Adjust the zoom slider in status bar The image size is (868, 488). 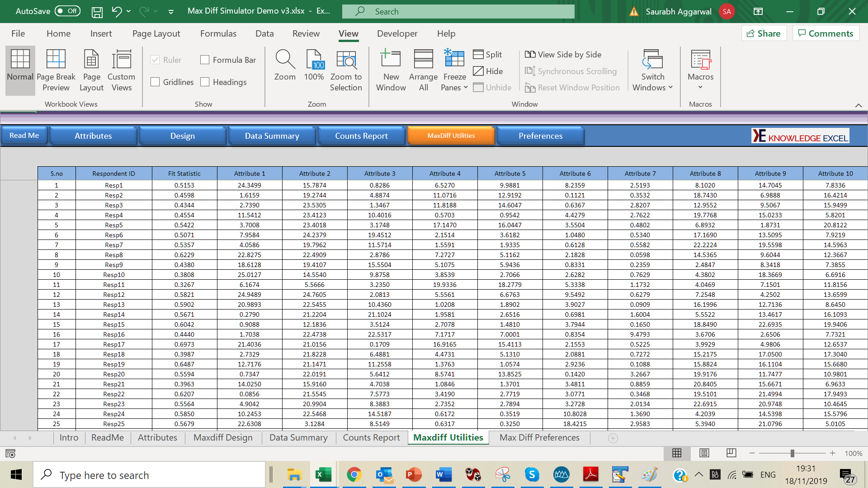click(792, 453)
